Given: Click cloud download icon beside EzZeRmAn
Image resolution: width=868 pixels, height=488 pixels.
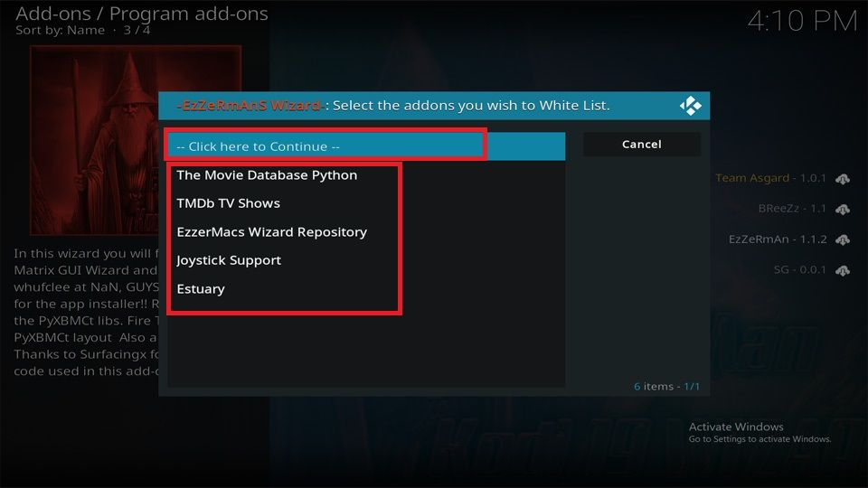Looking at the screenshot, I should [843, 239].
